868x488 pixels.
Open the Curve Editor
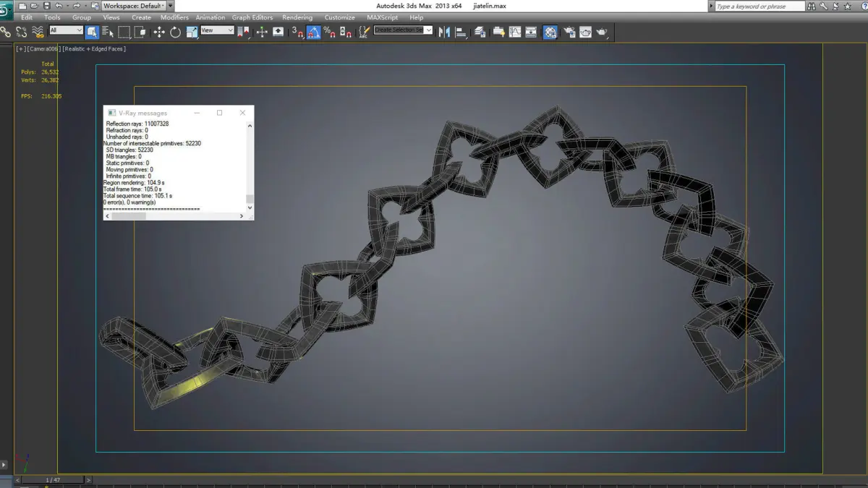point(515,32)
